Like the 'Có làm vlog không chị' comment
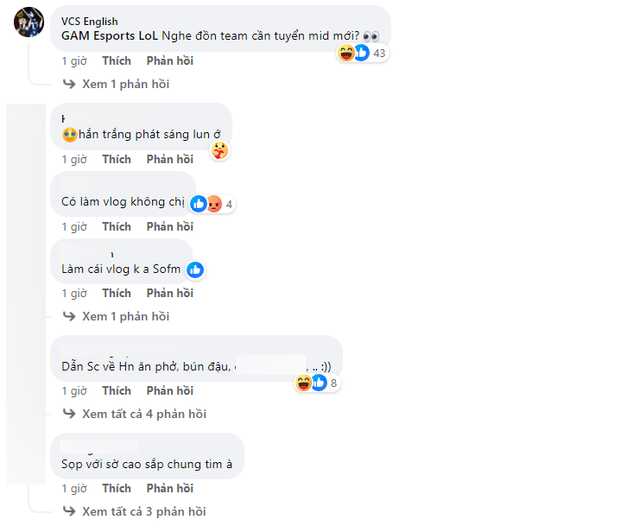This screenshot has height=526, width=640. [116, 227]
